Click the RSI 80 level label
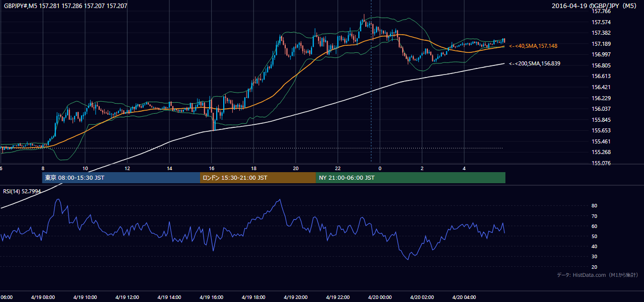This screenshot has height=302, width=644. tap(595, 206)
